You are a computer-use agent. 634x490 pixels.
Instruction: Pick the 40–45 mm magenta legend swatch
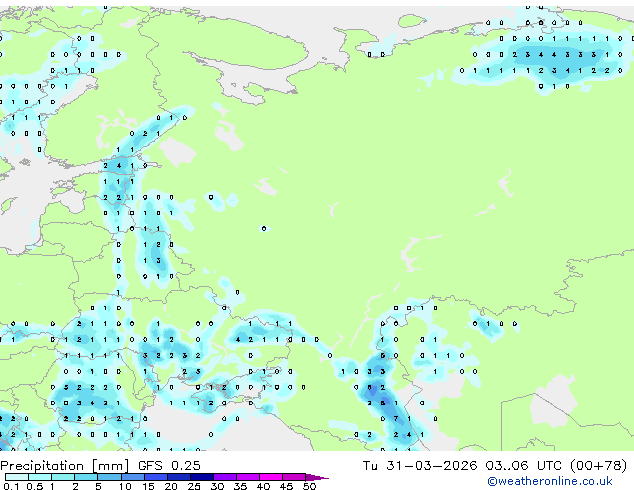tap(271, 477)
